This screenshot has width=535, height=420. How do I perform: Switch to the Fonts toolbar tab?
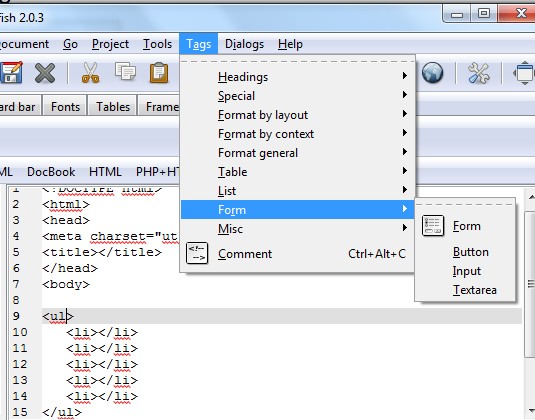coord(65,106)
